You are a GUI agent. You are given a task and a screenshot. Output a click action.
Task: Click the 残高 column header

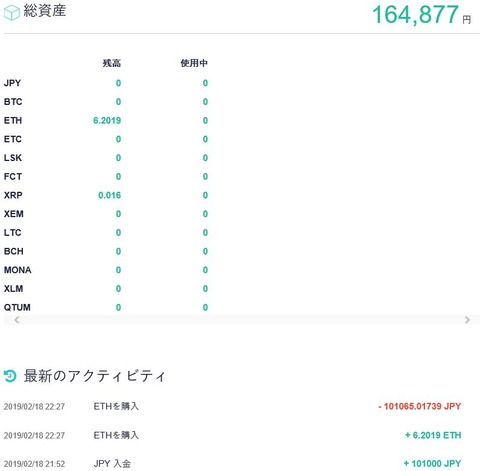[112, 63]
